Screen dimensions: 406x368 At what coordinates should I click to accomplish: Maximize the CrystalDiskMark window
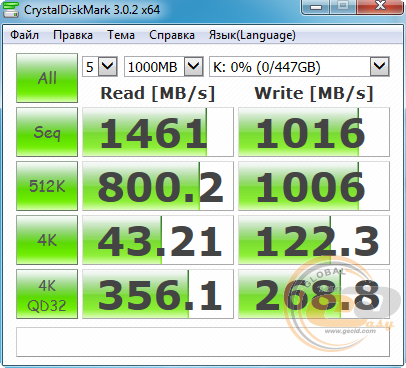click(343, 7)
